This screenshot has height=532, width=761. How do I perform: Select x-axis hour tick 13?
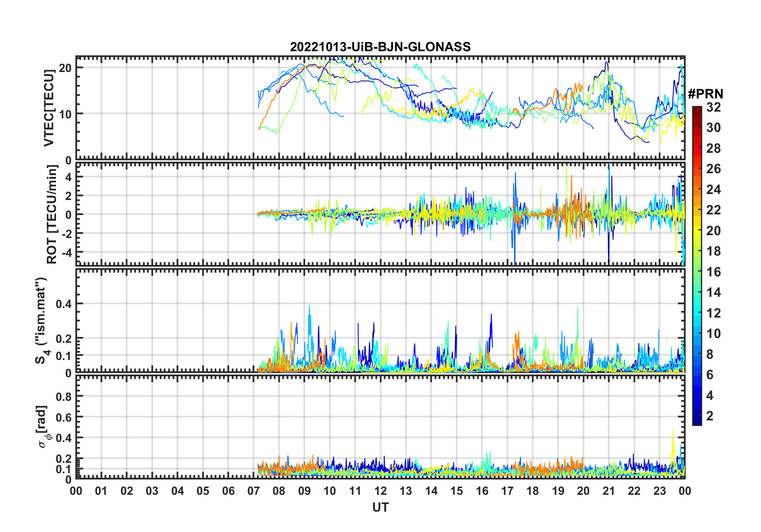[x=406, y=491]
